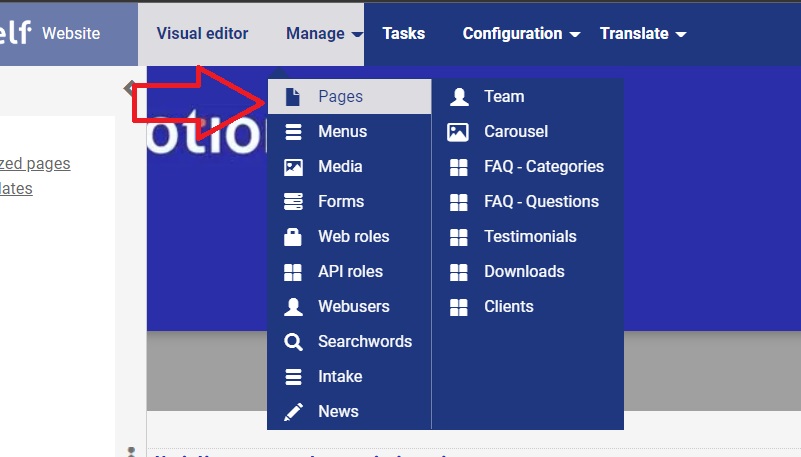Image resolution: width=801 pixels, height=457 pixels.
Task: Open the Tasks page
Action: click(x=403, y=34)
